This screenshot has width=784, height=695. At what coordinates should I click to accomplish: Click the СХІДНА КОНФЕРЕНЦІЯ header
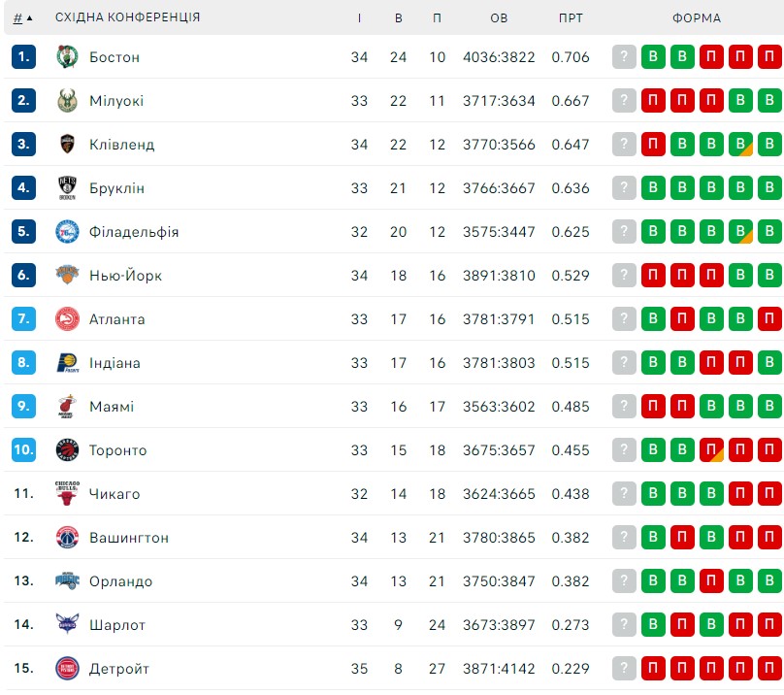pos(127,17)
